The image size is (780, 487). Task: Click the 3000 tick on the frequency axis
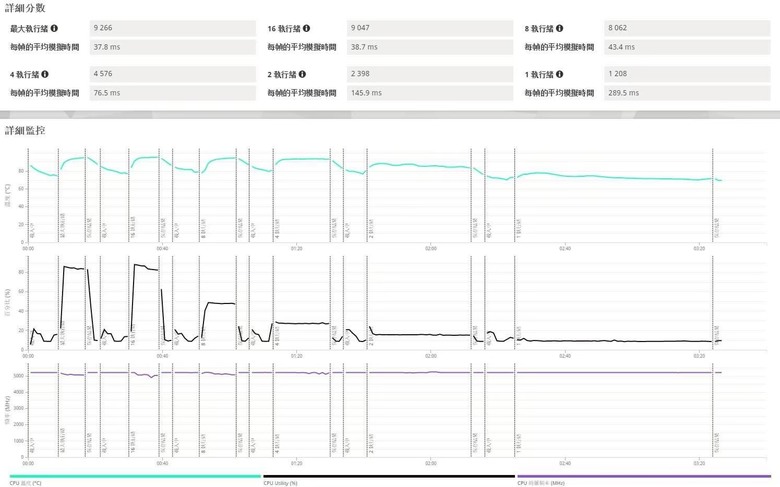(18, 408)
